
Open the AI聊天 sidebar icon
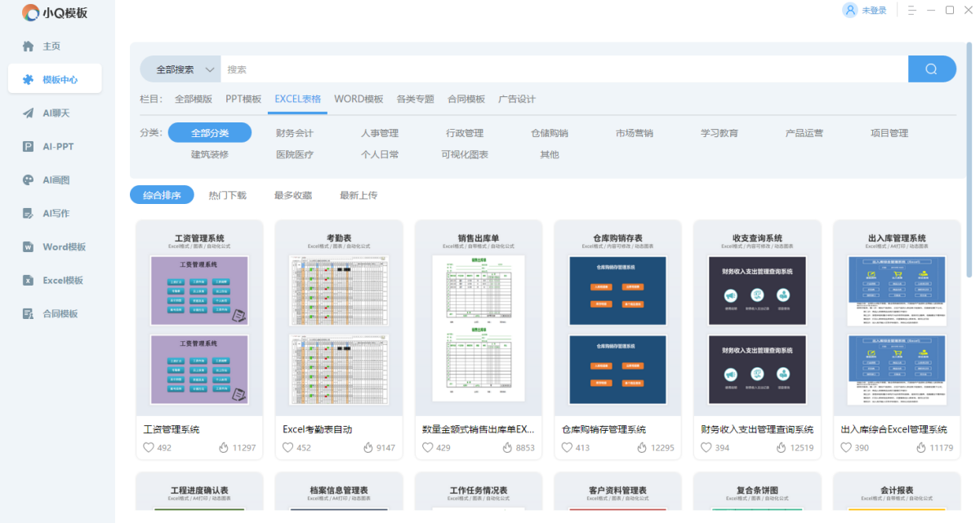point(28,113)
